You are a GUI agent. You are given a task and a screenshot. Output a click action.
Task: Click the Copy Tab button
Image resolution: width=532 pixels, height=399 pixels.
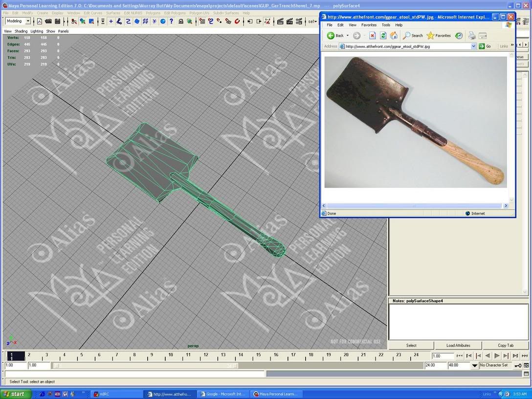[x=506, y=345]
